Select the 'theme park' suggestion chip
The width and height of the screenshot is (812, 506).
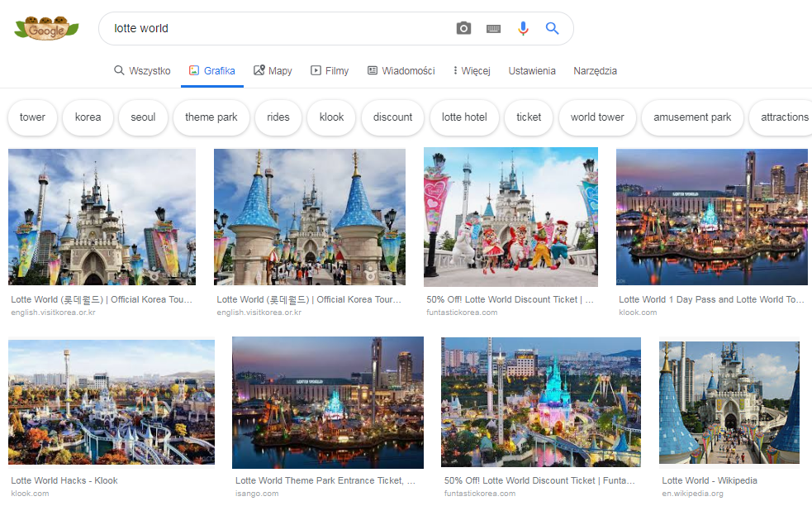click(x=211, y=117)
